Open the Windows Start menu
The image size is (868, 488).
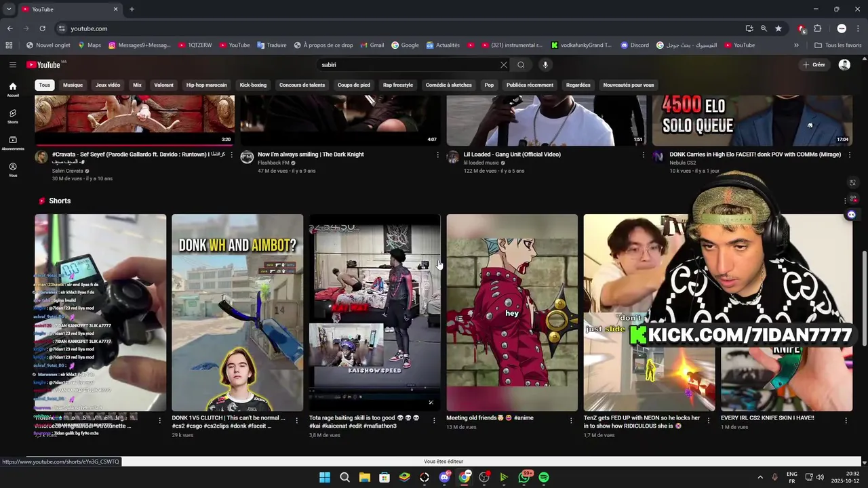325,477
